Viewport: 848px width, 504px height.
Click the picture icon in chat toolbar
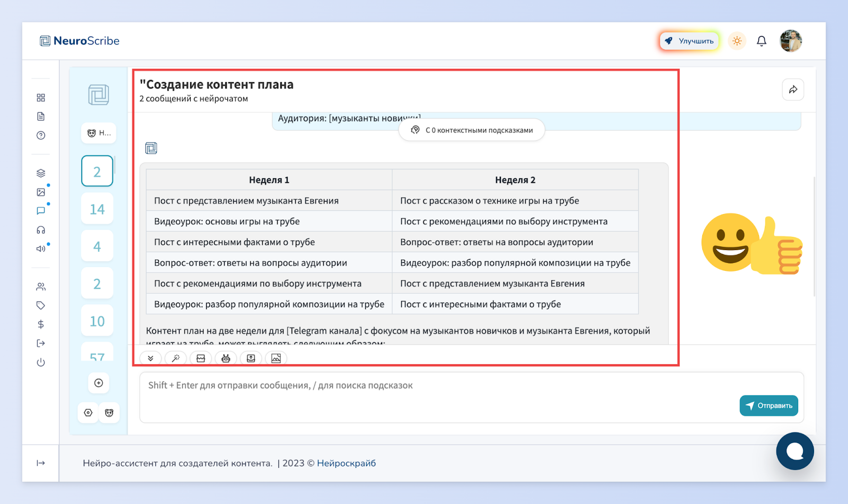click(276, 358)
